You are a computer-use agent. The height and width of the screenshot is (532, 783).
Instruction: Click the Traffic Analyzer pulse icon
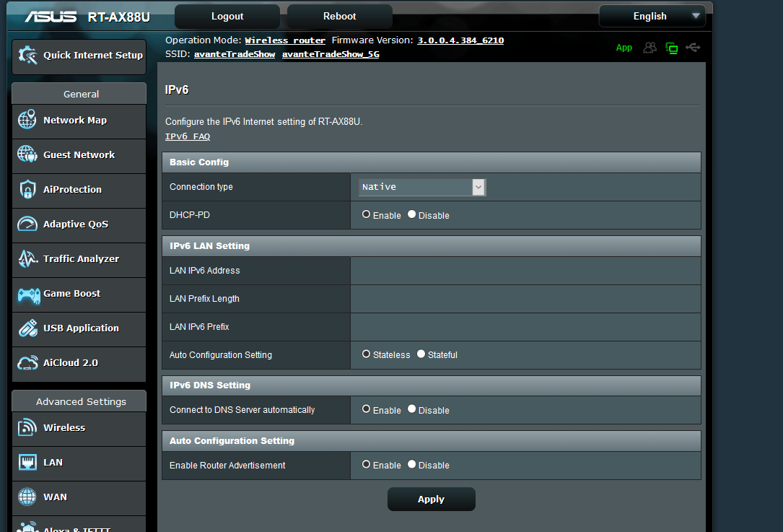coord(27,258)
